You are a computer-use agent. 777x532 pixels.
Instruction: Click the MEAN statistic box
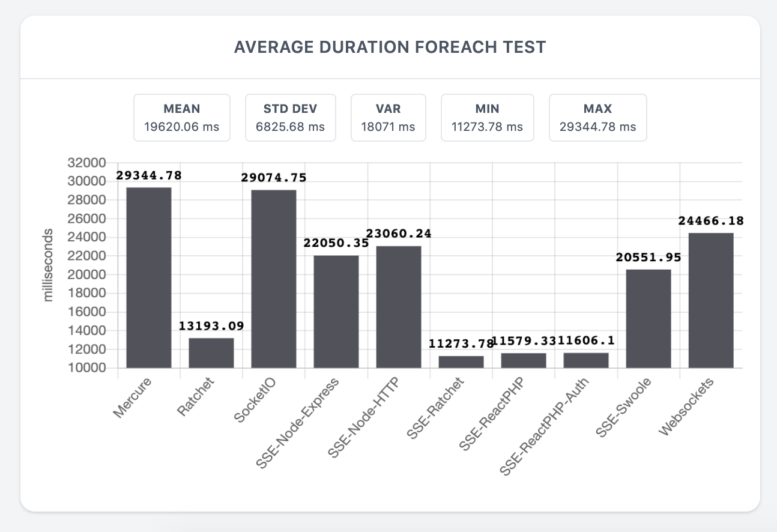coord(181,118)
